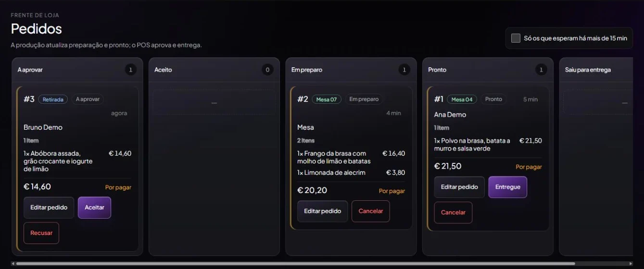This screenshot has width=644, height=269.
Task: Click Cancelar on order #1
Action: click(x=453, y=212)
